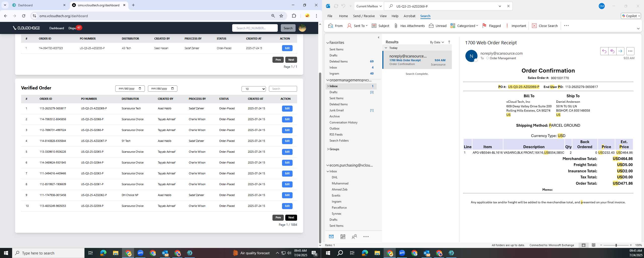Switch to Send / Receive tab
Image resolution: width=644 pixels, height=258 pixels.
click(364, 16)
